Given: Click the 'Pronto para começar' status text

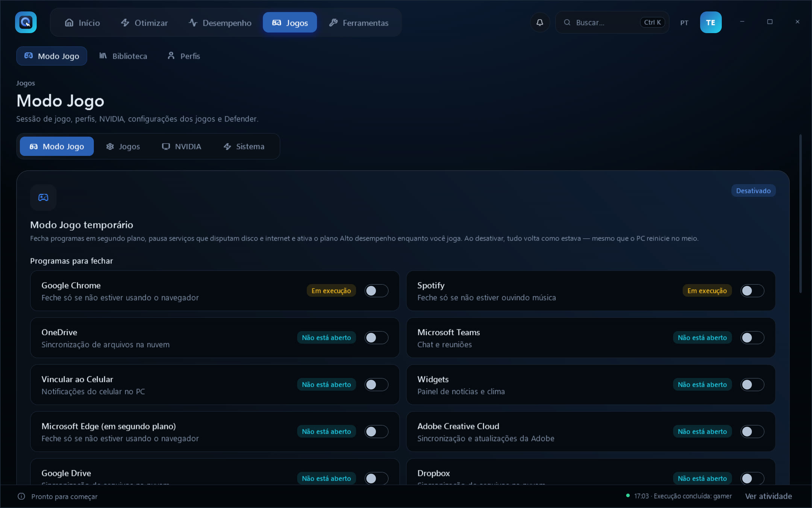Looking at the screenshot, I should [64, 496].
